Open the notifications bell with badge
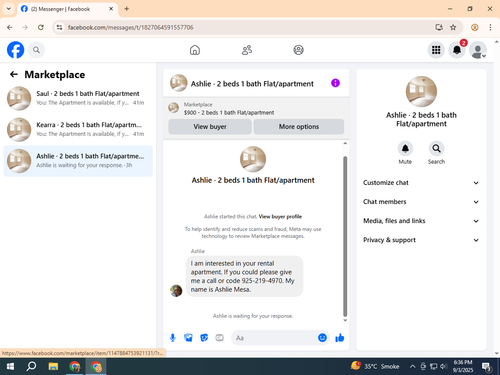 point(457,50)
